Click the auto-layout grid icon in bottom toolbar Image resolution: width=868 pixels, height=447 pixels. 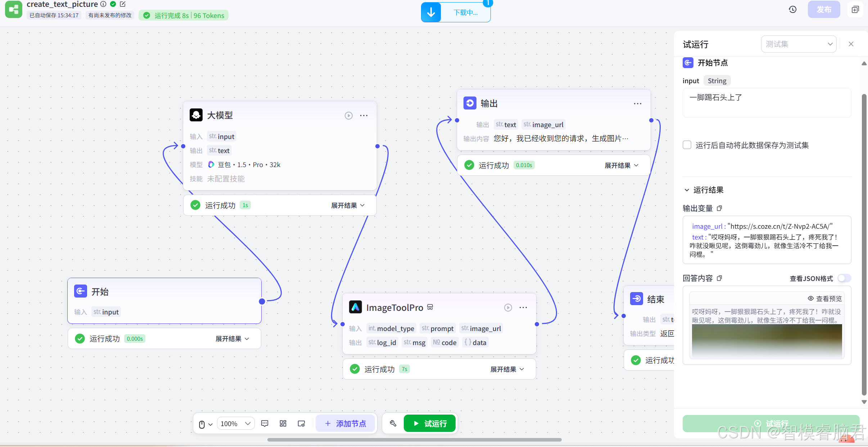tap(283, 424)
